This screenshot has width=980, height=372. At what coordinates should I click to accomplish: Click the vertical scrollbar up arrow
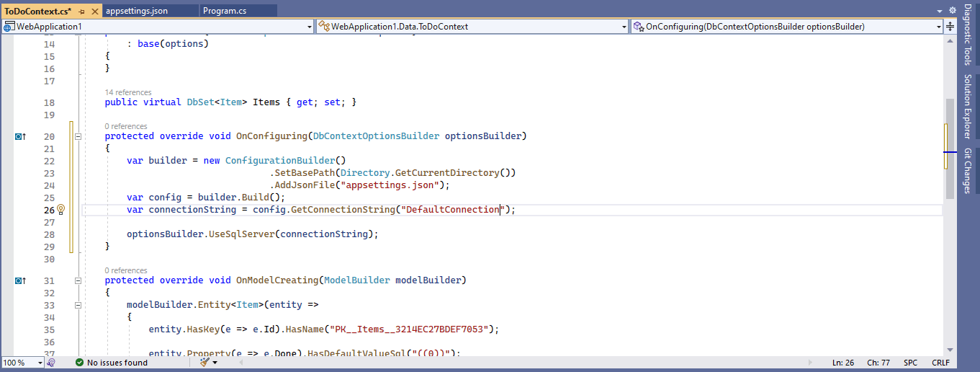pyautogui.click(x=950, y=41)
